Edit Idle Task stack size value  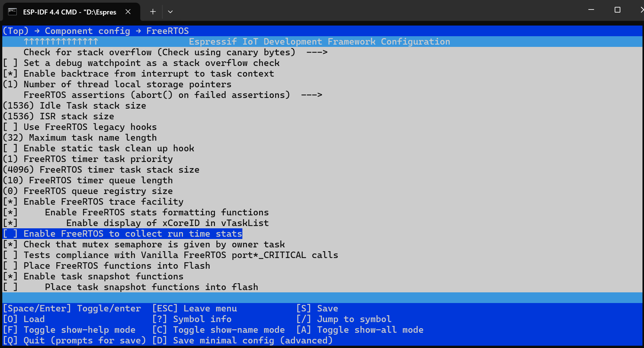pyautogui.click(x=74, y=106)
